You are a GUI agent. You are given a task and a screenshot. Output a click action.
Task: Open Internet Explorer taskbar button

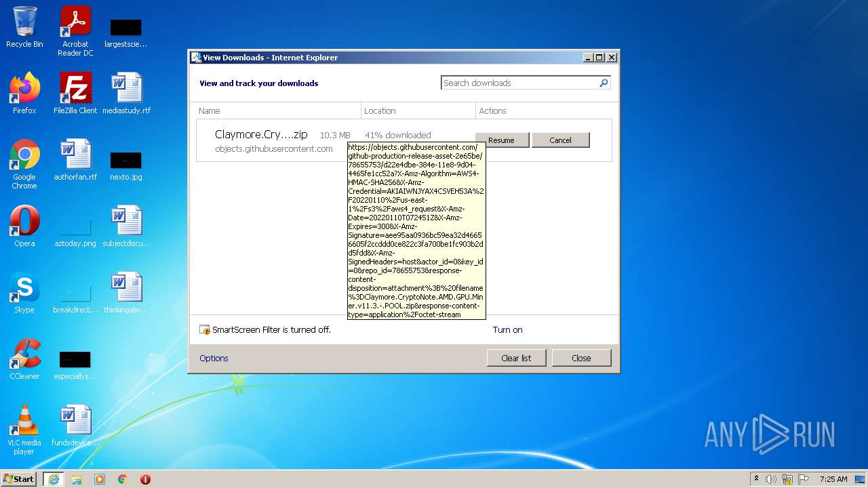[54, 479]
